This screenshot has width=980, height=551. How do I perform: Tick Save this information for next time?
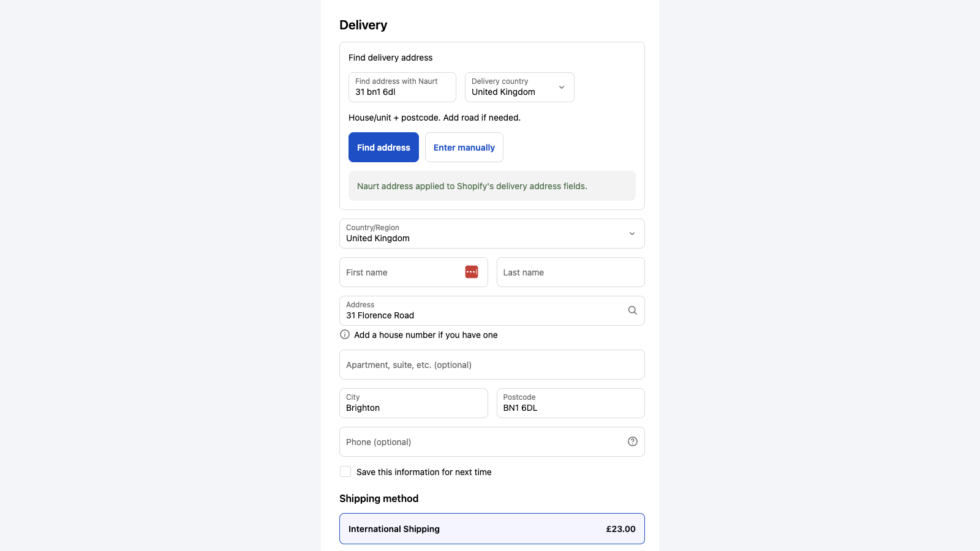(x=345, y=471)
